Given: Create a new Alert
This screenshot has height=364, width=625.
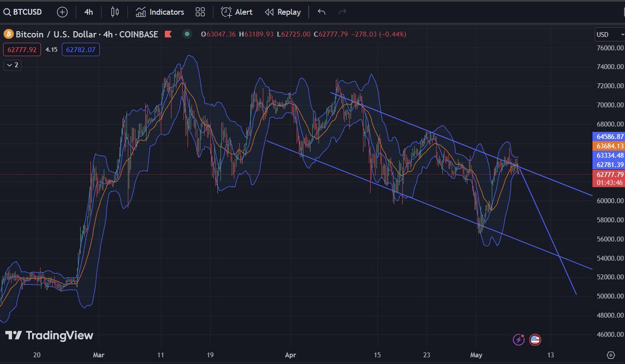Looking at the screenshot, I should click(236, 12).
